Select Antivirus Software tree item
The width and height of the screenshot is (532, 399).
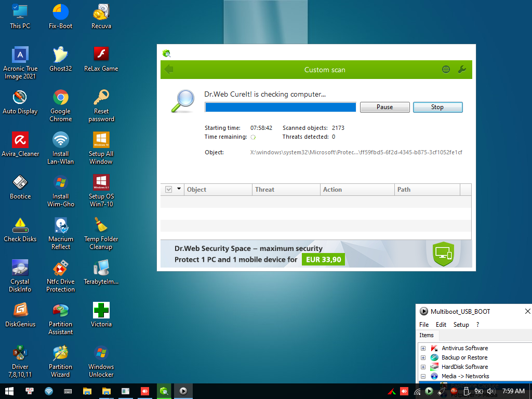click(x=464, y=348)
